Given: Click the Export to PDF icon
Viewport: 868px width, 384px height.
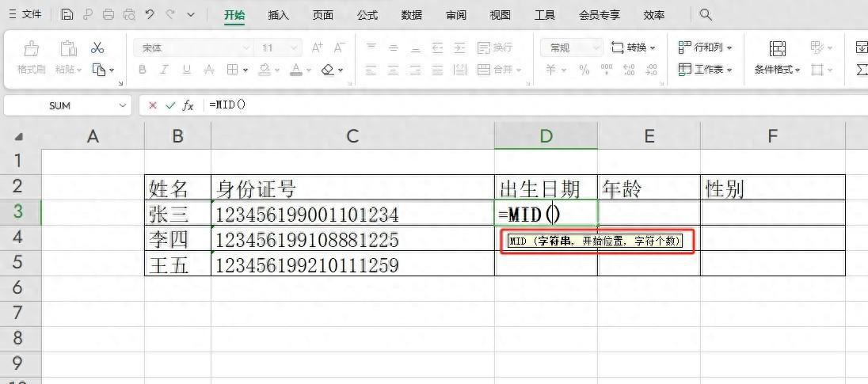Looking at the screenshot, I should [x=88, y=15].
